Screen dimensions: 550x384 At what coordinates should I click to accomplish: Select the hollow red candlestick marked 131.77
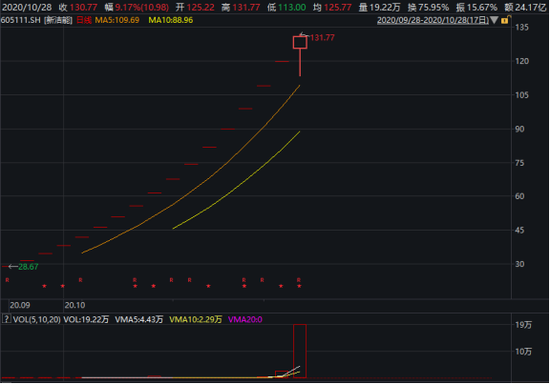(x=300, y=42)
